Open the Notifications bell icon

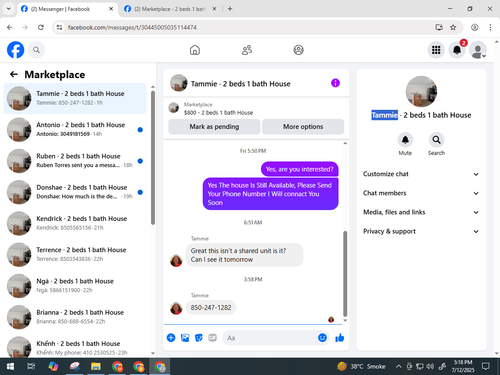click(457, 50)
